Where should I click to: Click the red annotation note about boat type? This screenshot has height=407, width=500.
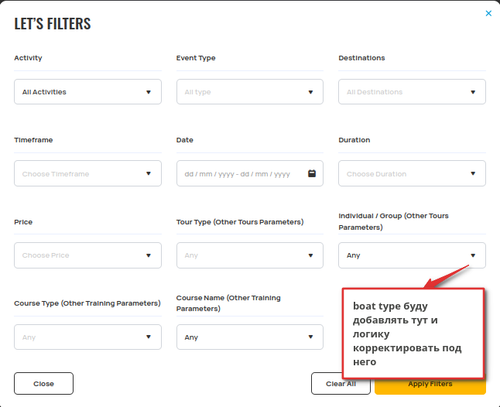pyautogui.click(x=413, y=333)
